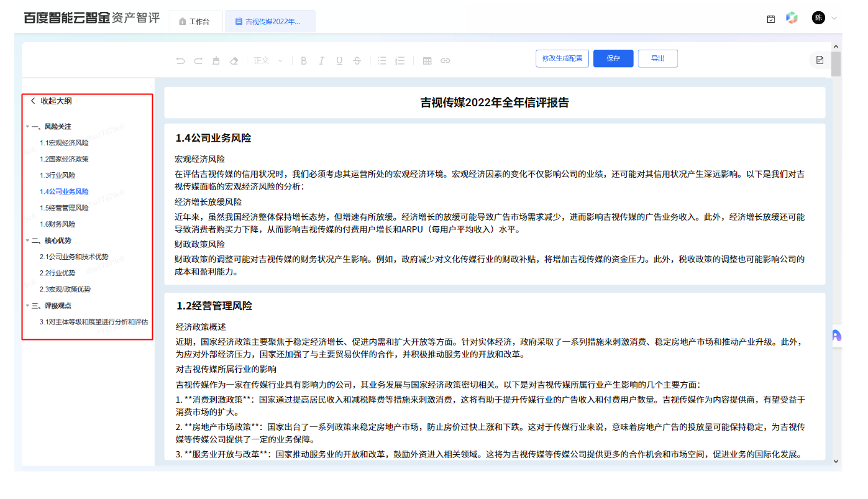Expand the user menu chevron beside avatar
The height and width of the screenshot is (499, 868).
pyautogui.click(x=834, y=18)
